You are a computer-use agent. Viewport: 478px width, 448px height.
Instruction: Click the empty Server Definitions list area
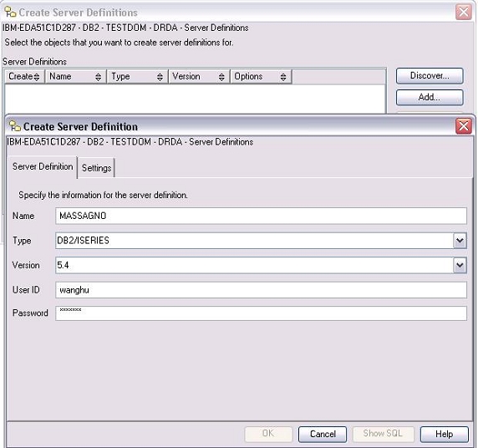coord(195,99)
